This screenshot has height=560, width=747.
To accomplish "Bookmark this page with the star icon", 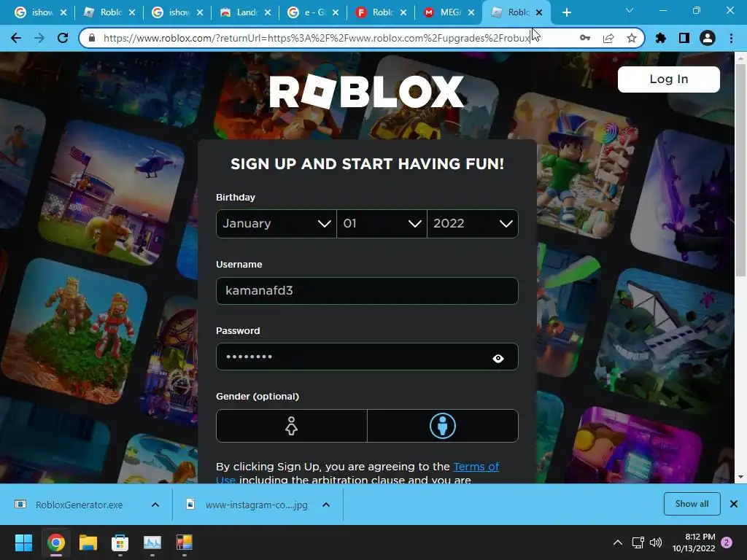I will 632,38.
